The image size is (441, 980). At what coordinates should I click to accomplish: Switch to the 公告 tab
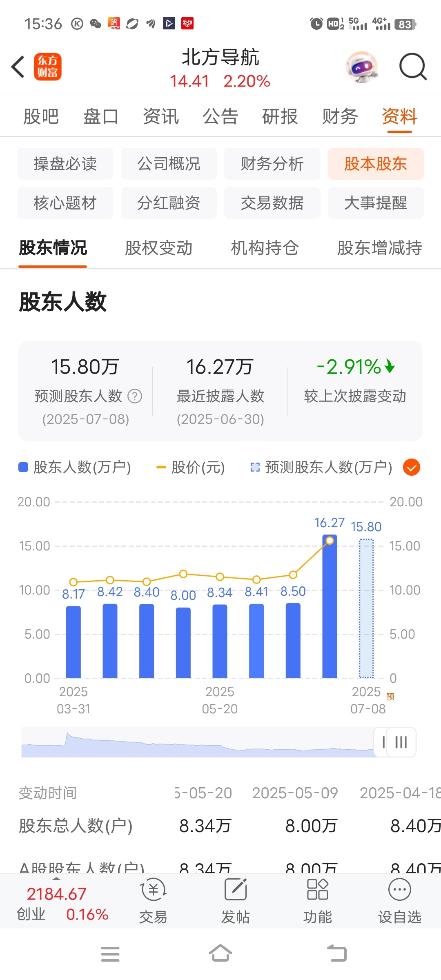220,116
